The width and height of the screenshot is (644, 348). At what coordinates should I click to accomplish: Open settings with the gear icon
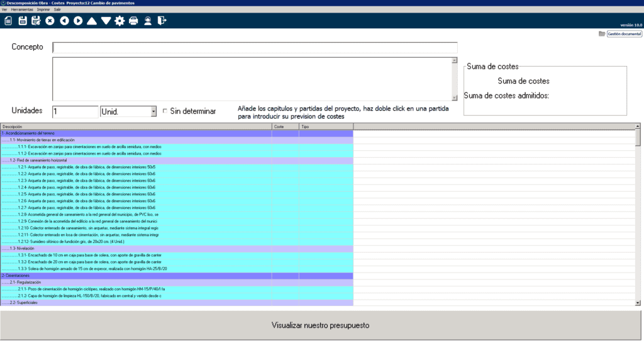tap(119, 21)
